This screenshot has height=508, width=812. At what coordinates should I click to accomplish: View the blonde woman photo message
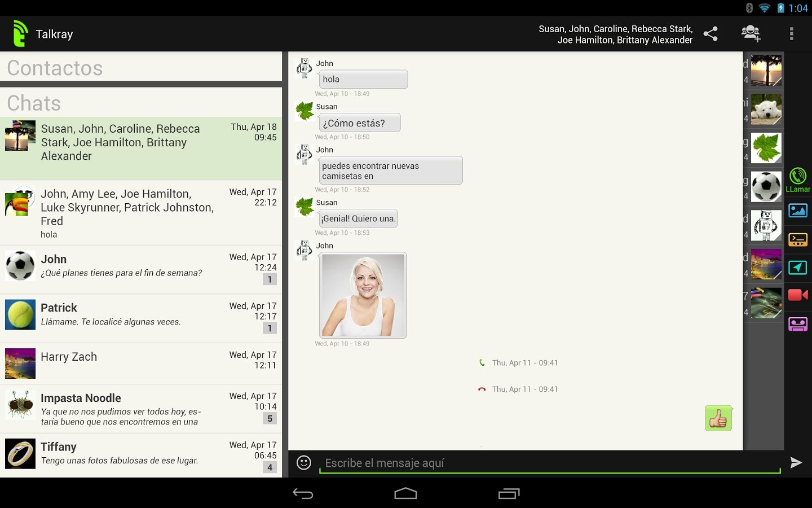pyautogui.click(x=363, y=295)
